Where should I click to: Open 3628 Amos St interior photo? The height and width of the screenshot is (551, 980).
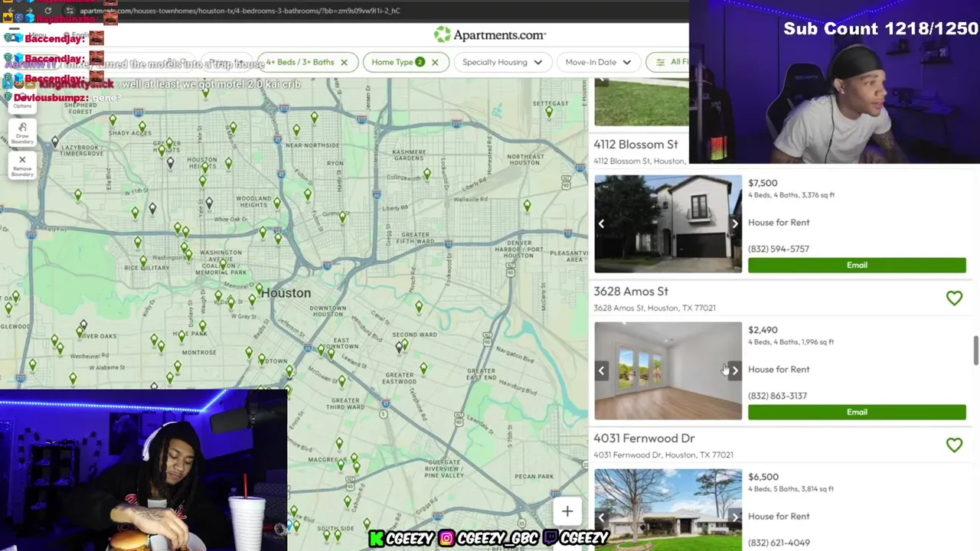coord(668,370)
